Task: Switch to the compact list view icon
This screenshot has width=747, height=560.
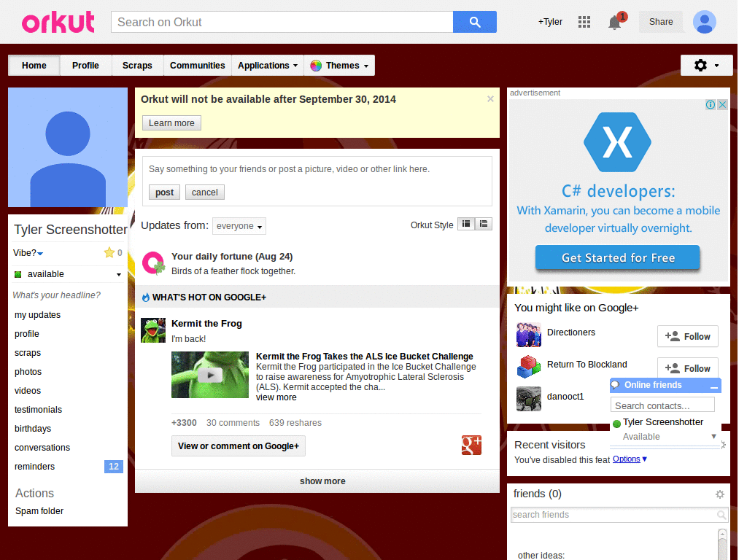Action: (466, 224)
